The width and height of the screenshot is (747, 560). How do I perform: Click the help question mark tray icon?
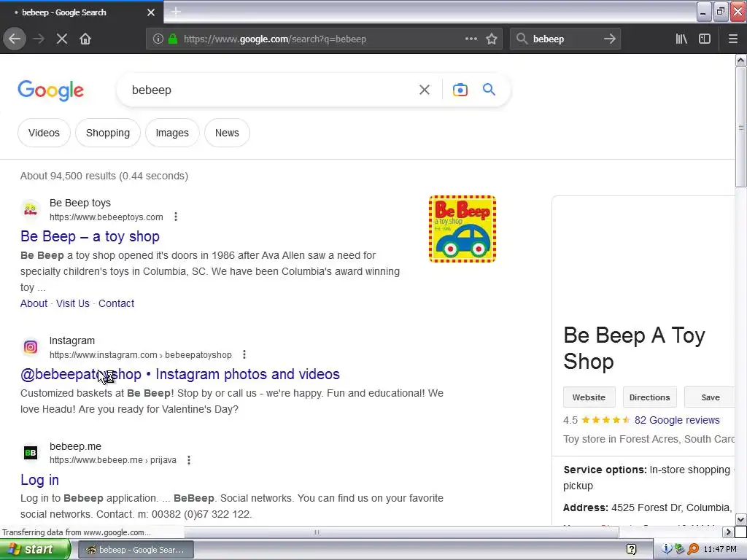pyautogui.click(x=631, y=550)
